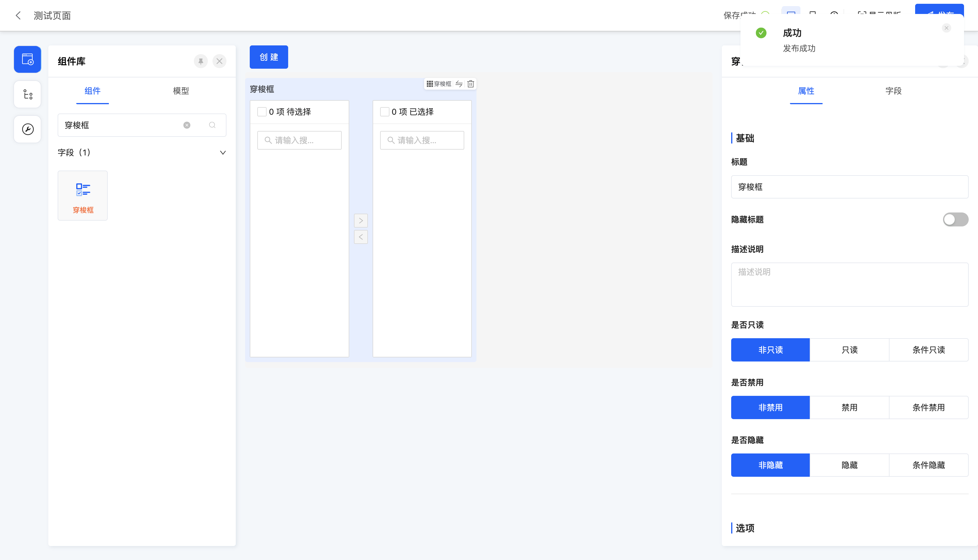Check the 已选择 select-all checkbox
Image resolution: width=978 pixels, height=560 pixels.
click(385, 112)
